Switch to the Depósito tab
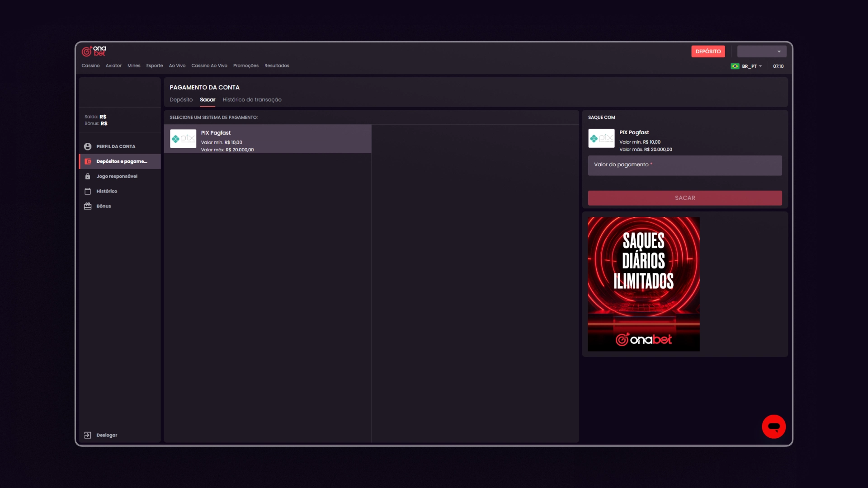 coord(181,99)
